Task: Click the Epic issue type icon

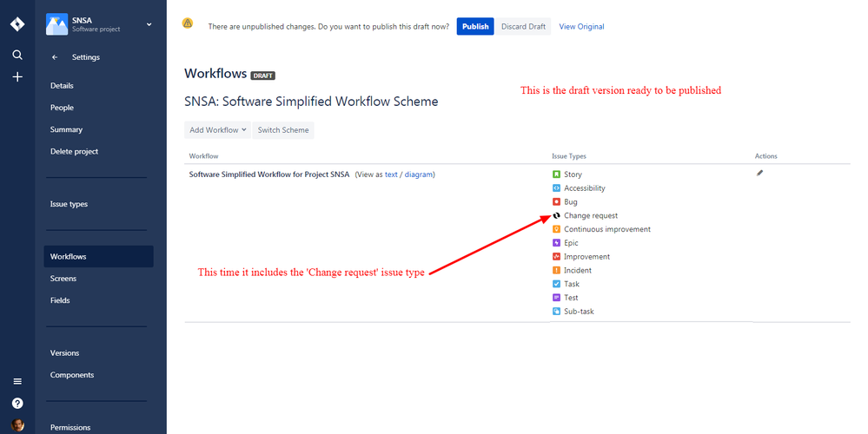Action: click(556, 243)
